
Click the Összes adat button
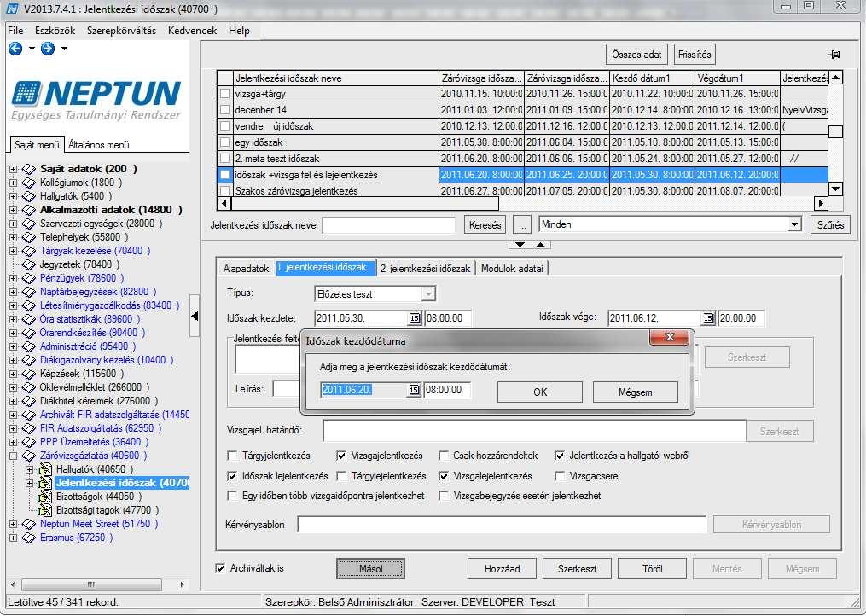(x=636, y=55)
